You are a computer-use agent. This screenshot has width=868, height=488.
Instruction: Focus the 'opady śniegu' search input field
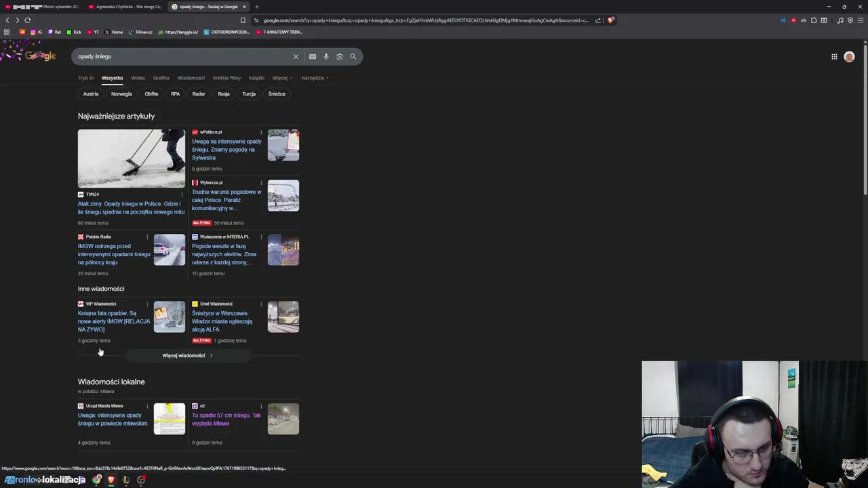click(182, 56)
